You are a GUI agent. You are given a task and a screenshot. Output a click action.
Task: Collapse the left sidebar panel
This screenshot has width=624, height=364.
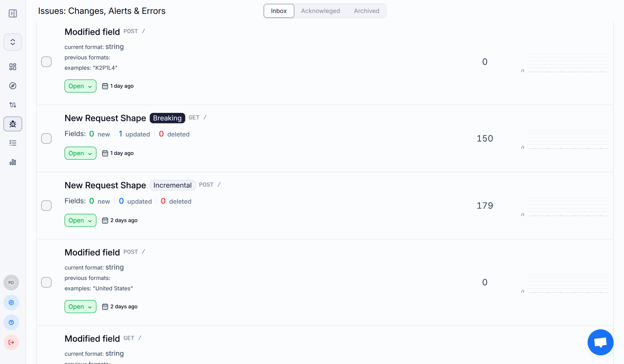13,13
